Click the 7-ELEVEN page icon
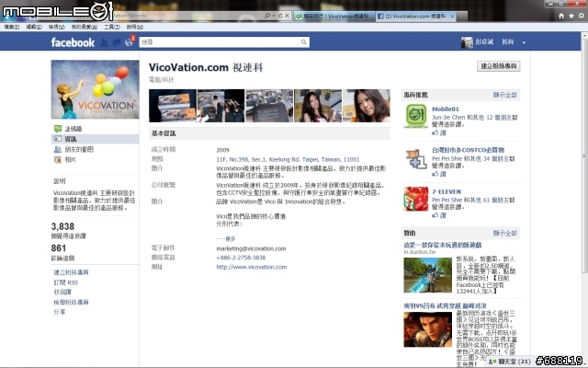 point(416,199)
